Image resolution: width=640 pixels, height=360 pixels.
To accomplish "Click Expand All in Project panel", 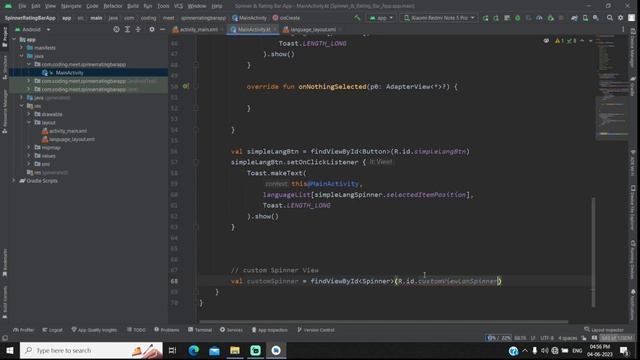I will coord(127,29).
